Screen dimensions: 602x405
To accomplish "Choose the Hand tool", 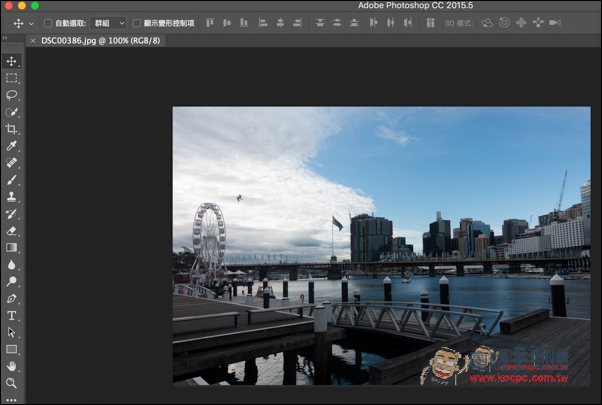I will pos(12,366).
